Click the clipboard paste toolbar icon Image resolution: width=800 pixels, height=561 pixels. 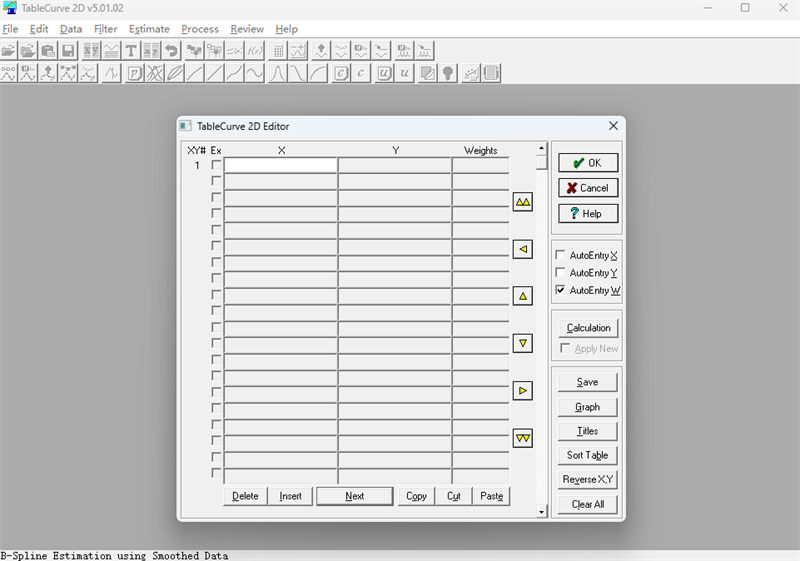tap(48, 51)
